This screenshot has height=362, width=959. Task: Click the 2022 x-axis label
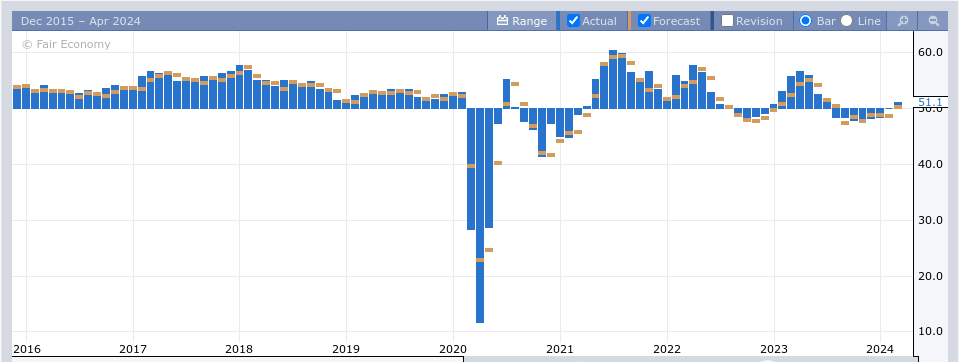(667, 349)
